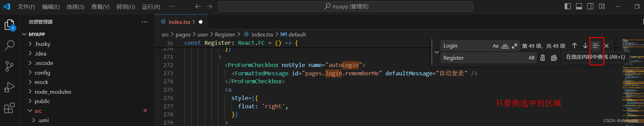
Task: Open the Explorer panel more actions menu
Action: click(144, 22)
